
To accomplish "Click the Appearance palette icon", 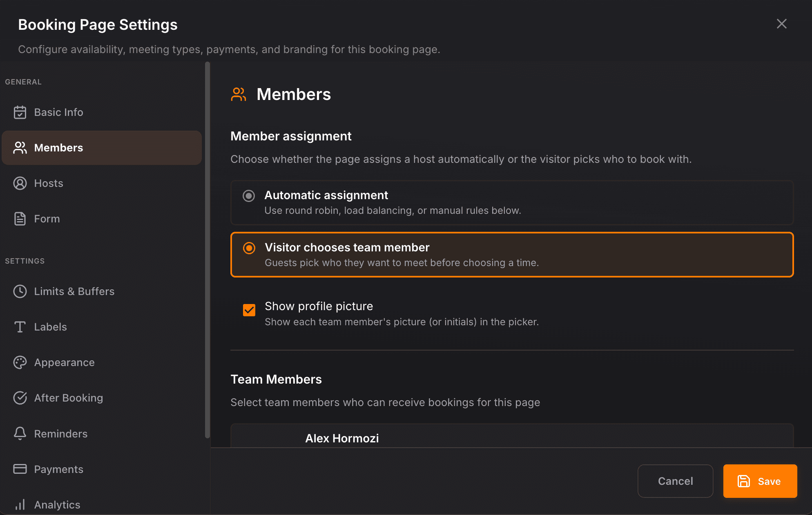I will click(x=20, y=362).
